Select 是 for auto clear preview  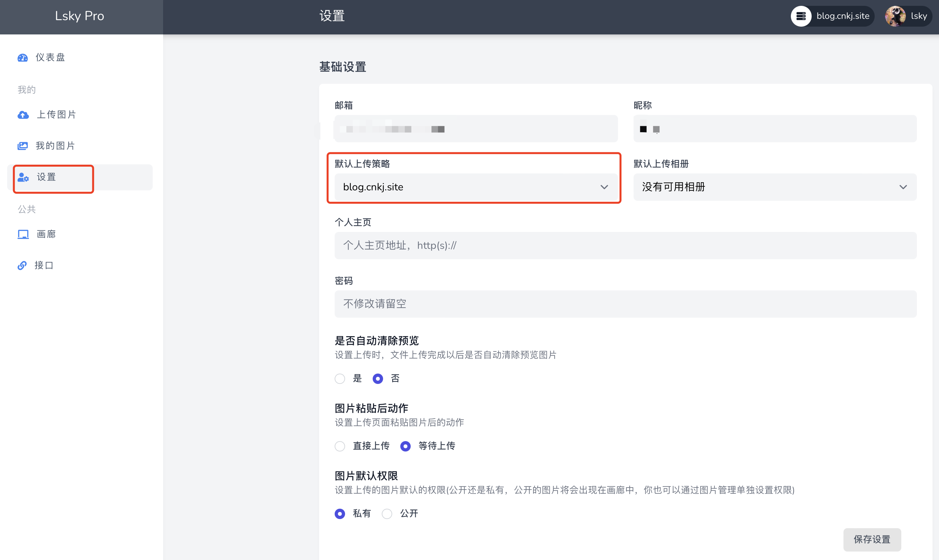[x=340, y=378]
